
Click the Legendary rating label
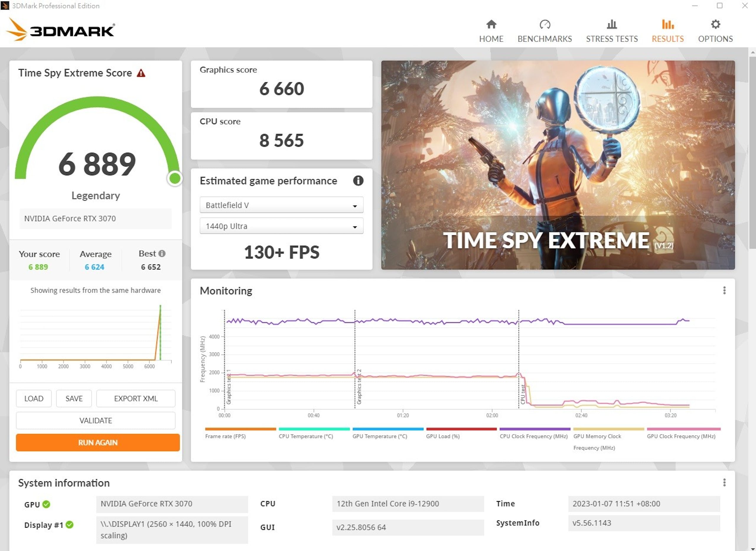coord(96,196)
